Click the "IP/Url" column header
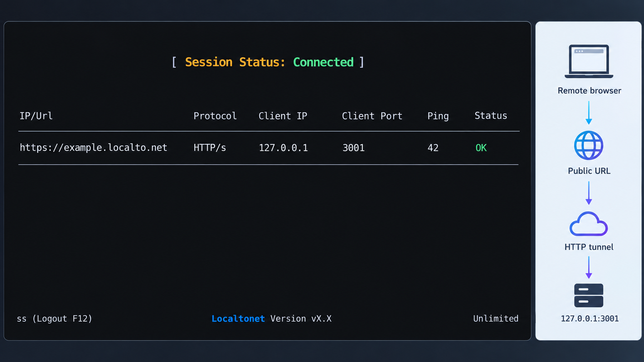 (x=36, y=116)
